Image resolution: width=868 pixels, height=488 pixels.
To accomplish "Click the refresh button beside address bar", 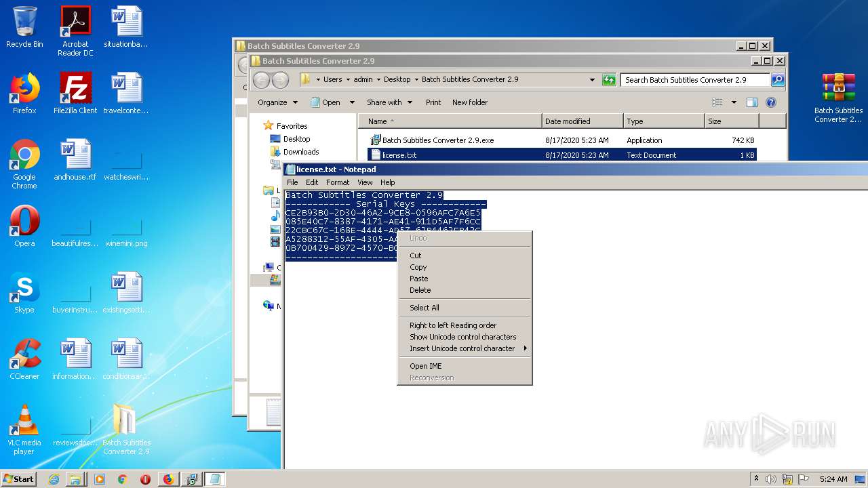I will pyautogui.click(x=609, y=80).
